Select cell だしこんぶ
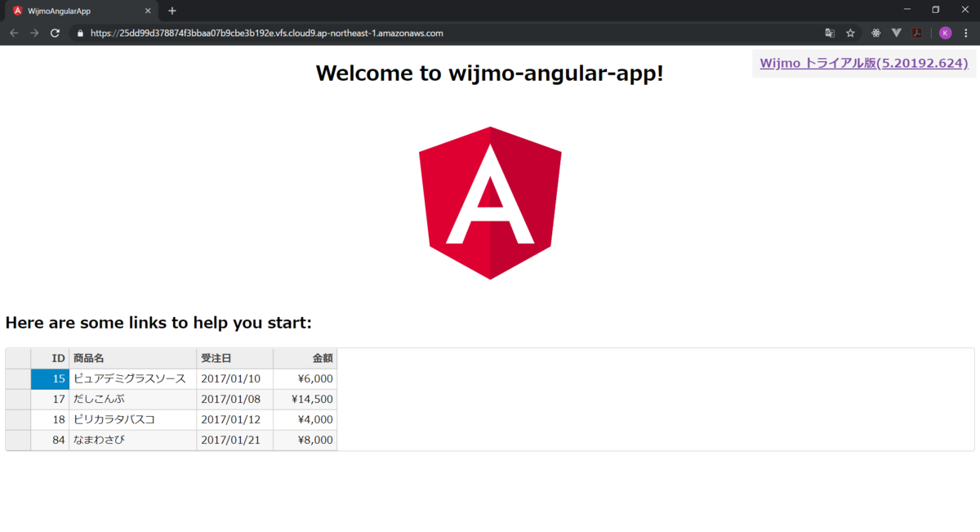Viewport: 980px width, 532px height. click(133, 399)
